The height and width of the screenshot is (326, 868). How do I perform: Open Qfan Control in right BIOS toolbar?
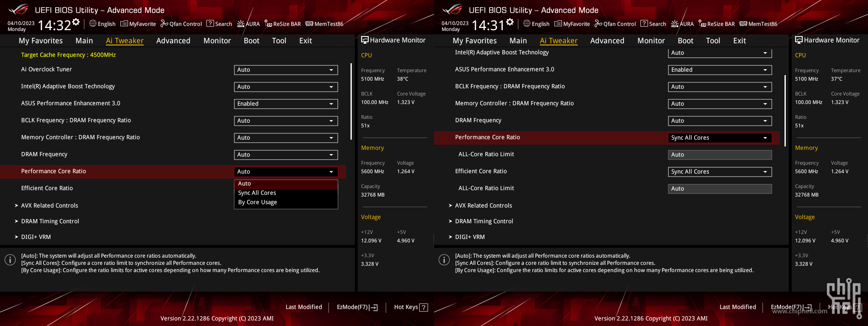[615, 24]
